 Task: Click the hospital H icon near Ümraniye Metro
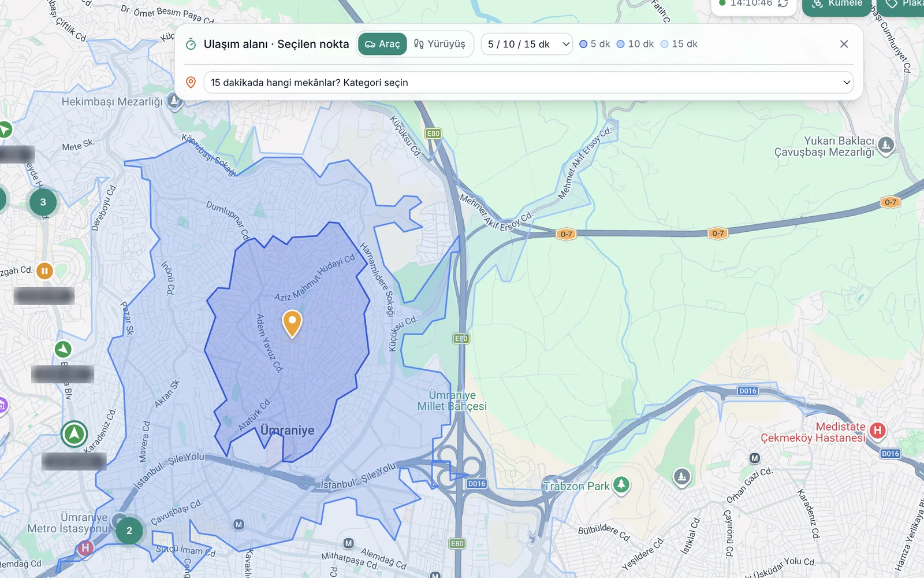[85, 547]
